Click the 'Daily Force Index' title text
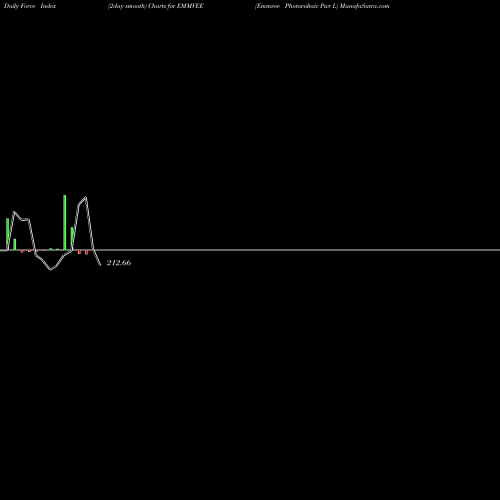This screenshot has height=500, width=500. [x=30, y=6]
